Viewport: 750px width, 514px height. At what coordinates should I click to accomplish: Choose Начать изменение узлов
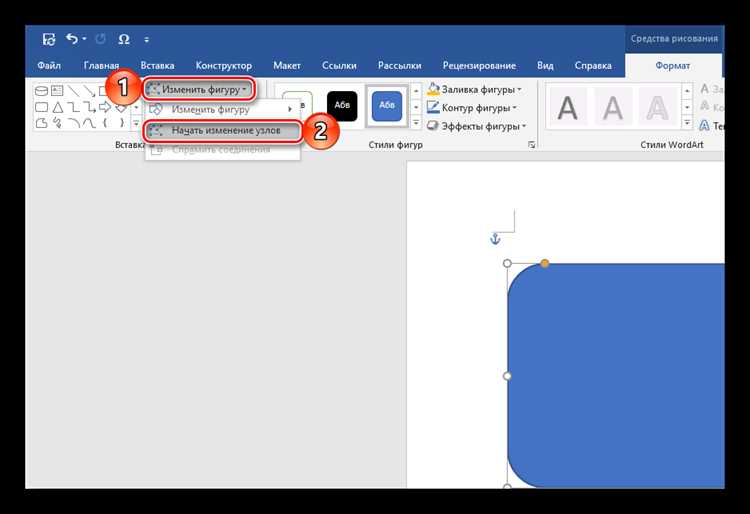(x=223, y=131)
